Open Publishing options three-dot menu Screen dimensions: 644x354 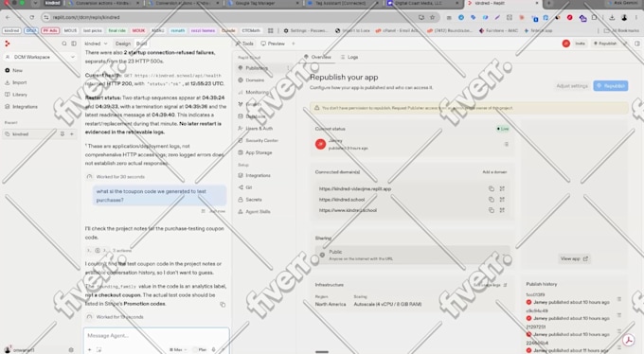click(x=288, y=68)
